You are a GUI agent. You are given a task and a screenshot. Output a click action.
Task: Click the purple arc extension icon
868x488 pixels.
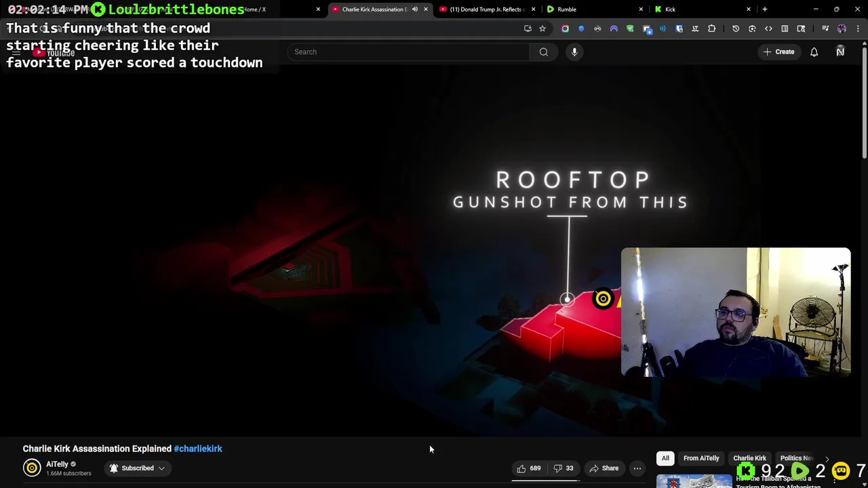614,28
